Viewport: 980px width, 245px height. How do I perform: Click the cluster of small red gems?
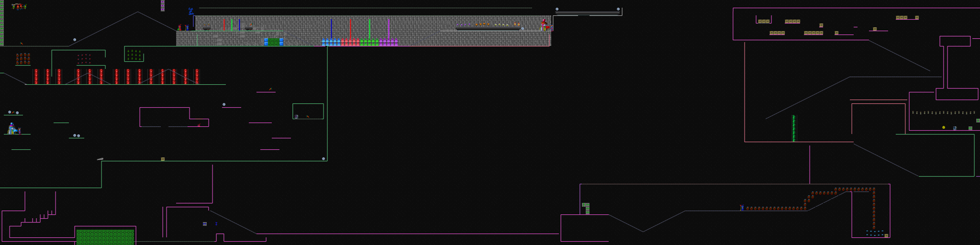point(84,59)
